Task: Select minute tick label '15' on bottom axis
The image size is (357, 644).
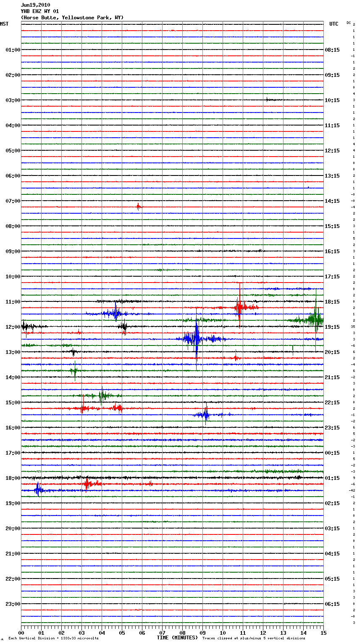Action: tap(323, 633)
